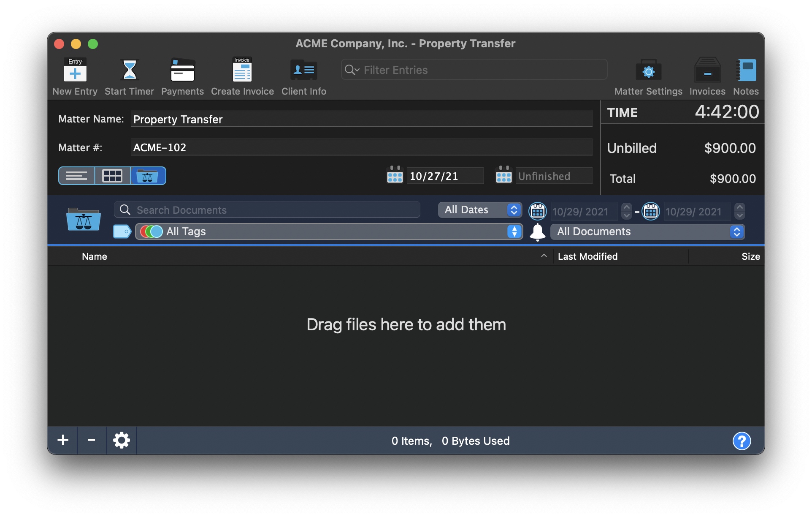Screen dimensions: 812x517
Task: Expand the All Tags dropdown
Action: (x=515, y=231)
